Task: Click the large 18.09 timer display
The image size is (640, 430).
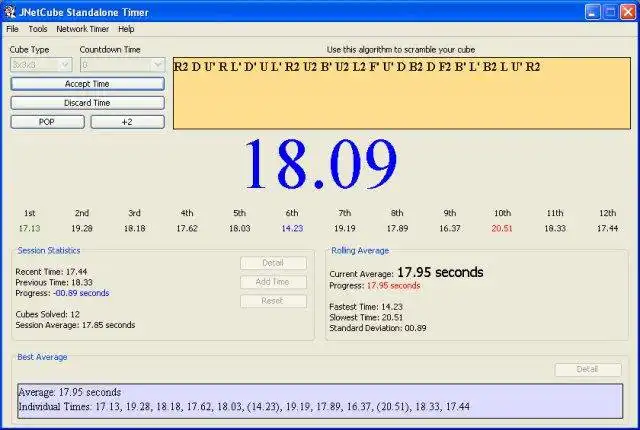Action: pyautogui.click(x=320, y=164)
